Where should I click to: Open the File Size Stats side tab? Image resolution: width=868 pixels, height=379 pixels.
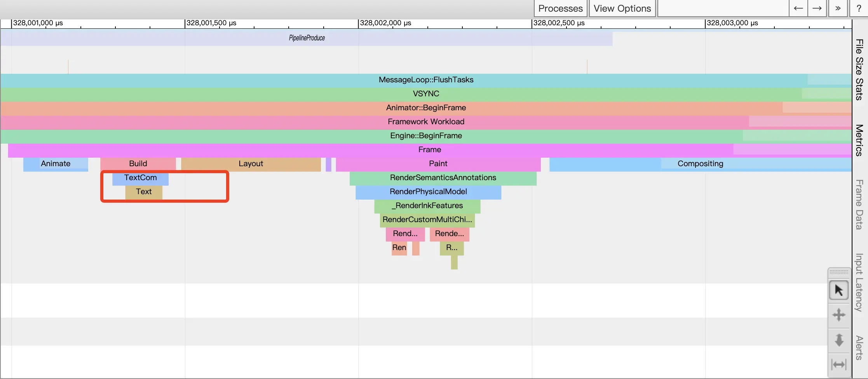(x=860, y=69)
